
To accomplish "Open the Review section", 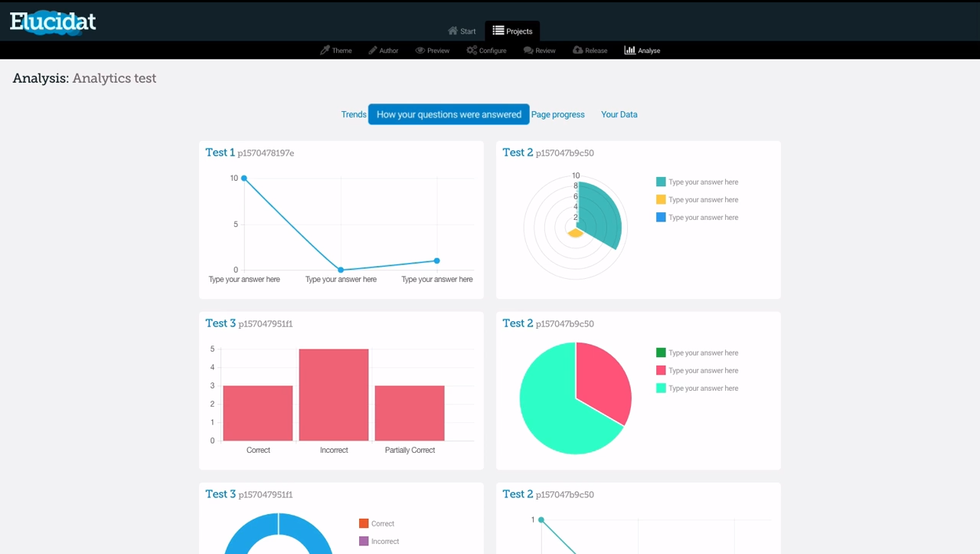I will point(540,51).
